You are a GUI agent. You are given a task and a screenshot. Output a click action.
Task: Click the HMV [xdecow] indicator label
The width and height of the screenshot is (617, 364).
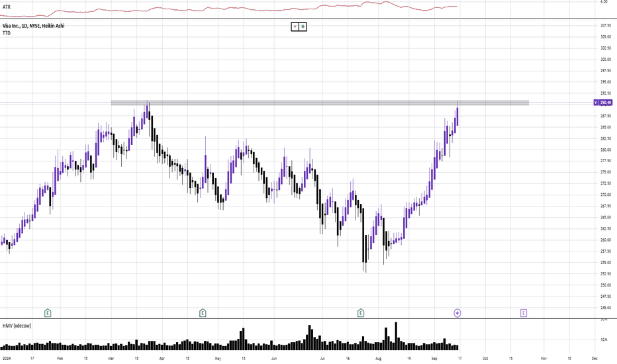[x=17, y=326]
